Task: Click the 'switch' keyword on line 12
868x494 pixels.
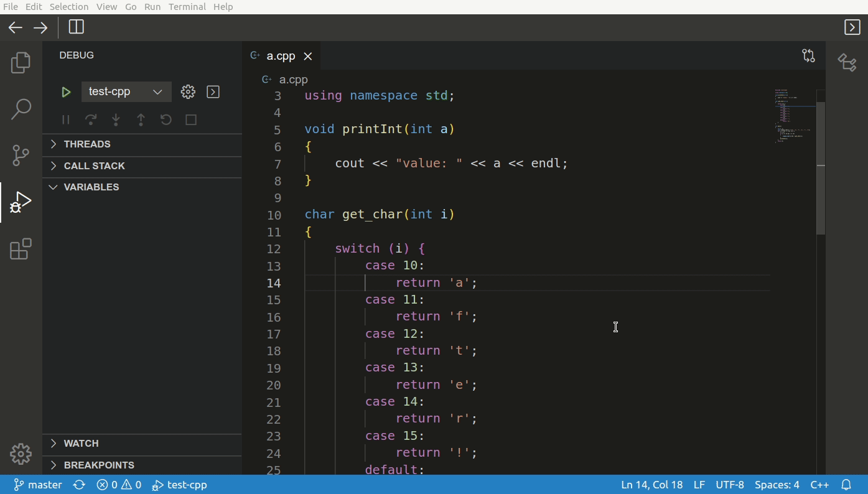Action: point(357,249)
